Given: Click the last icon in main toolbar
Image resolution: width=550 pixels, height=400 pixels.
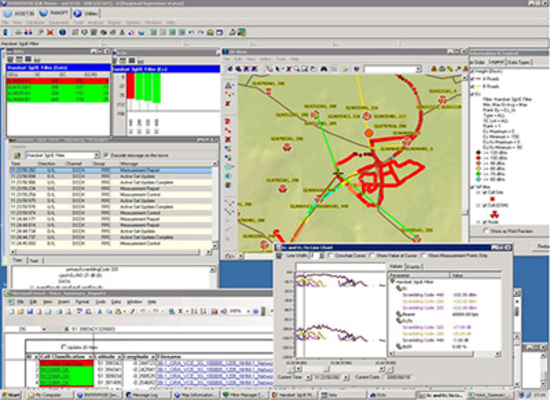Looking at the screenshot, I should (x=241, y=33).
